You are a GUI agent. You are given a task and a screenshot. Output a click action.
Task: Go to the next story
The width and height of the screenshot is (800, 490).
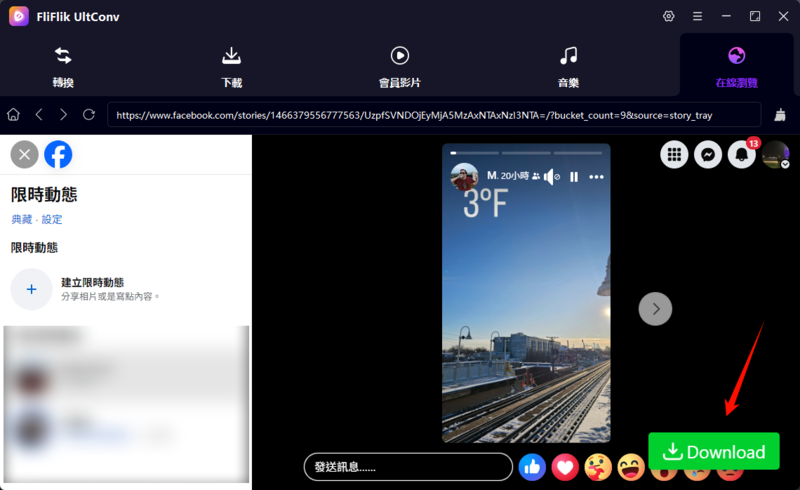655,309
